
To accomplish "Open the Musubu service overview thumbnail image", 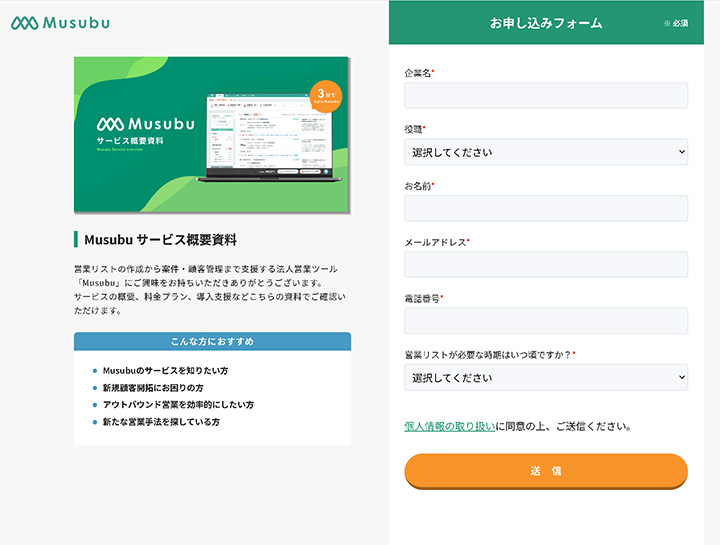I will [212, 135].
